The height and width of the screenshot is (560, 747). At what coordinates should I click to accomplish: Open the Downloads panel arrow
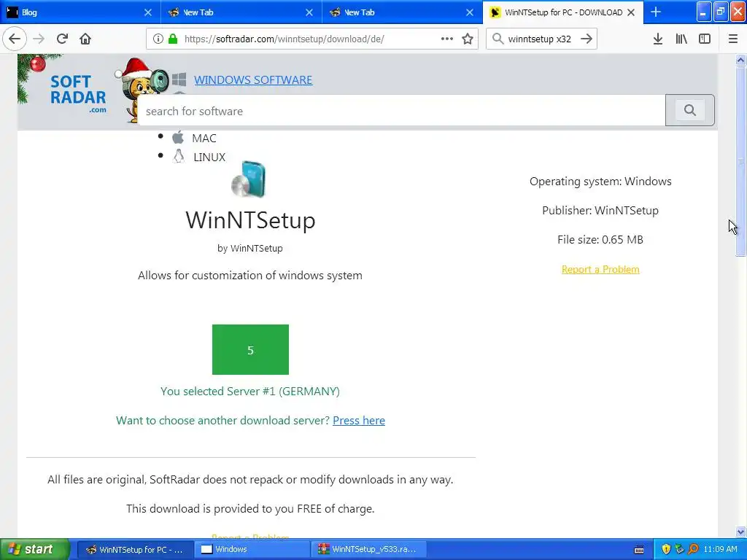coord(658,39)
